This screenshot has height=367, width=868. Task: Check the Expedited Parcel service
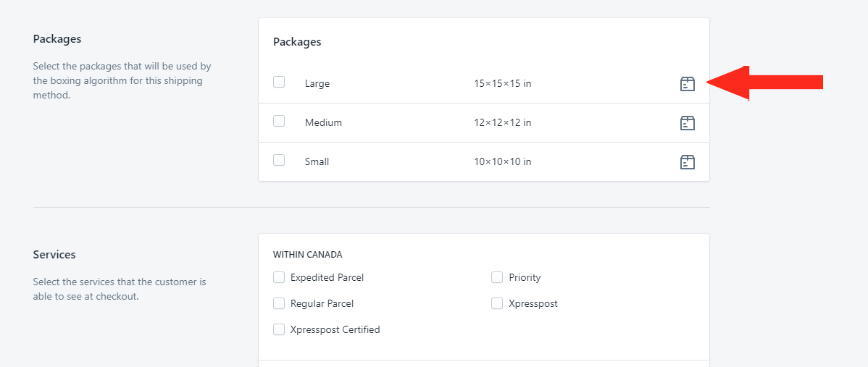pyautogui.click(x=279, y=277)
